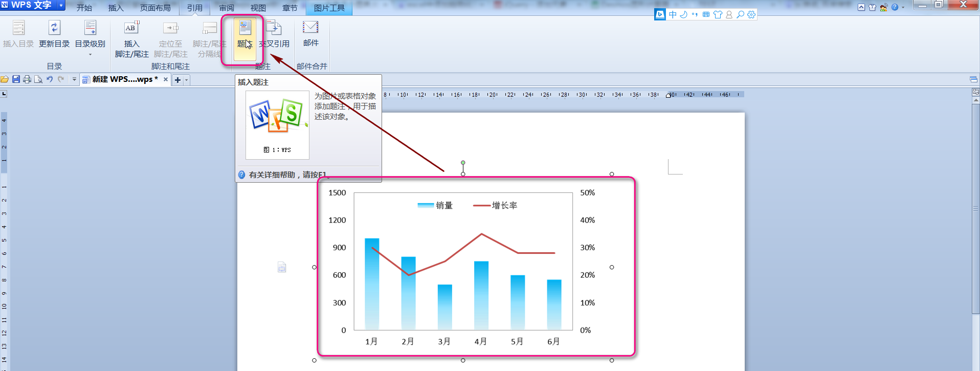Click the 题注 caption button
This screenshot has width=980, height=371.
245,39
